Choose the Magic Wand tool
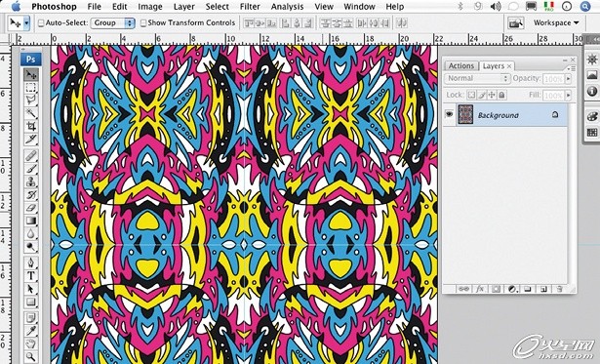This screenshot has width=600, height=364. (31, 113)
